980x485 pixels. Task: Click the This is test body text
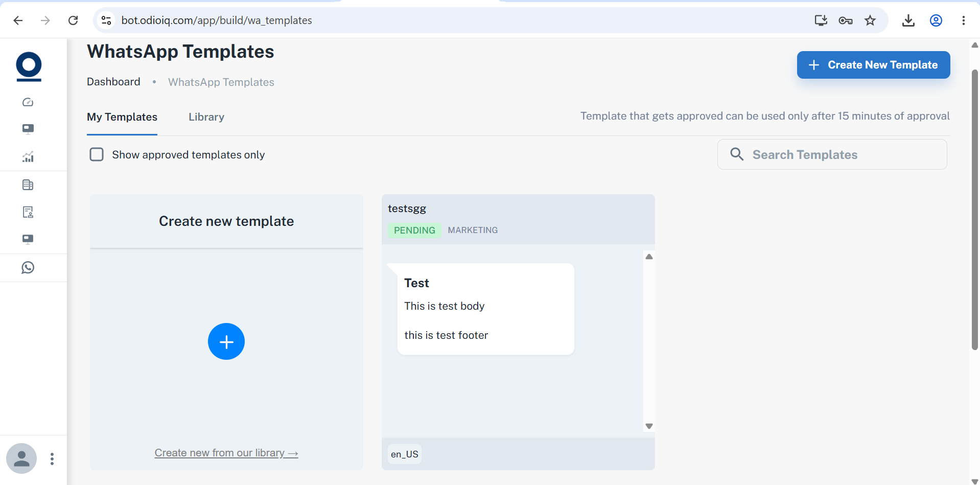click(445, 306)
